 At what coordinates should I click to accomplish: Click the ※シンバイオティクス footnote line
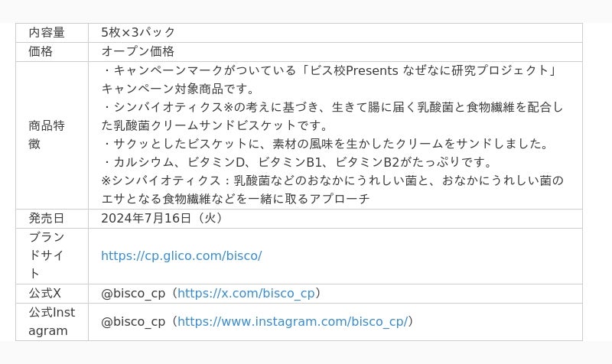[332, 180]
